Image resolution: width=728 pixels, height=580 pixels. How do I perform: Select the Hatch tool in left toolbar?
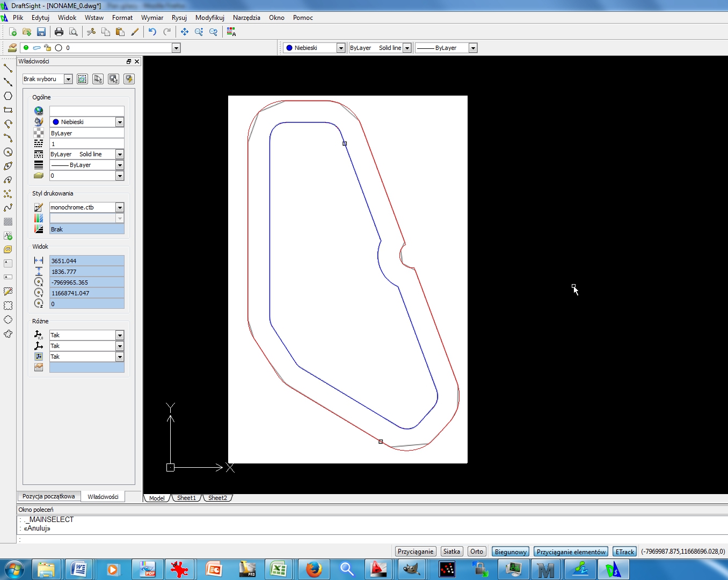pyautogui.click(x=8, y=221)
